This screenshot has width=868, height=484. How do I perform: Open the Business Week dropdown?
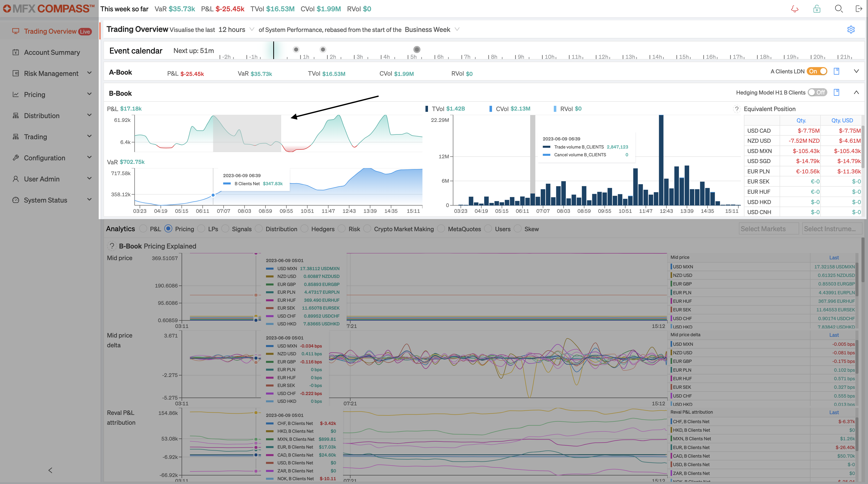click(432, 29)
